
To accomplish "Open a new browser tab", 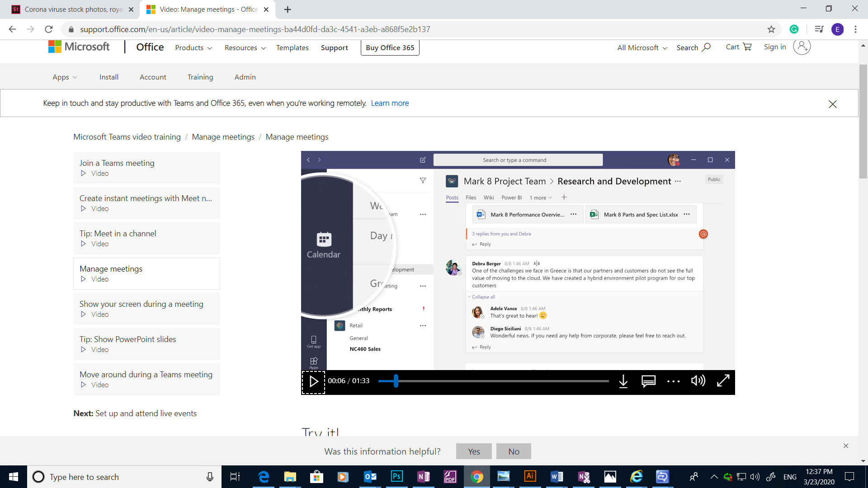I will tap(288, 9).
